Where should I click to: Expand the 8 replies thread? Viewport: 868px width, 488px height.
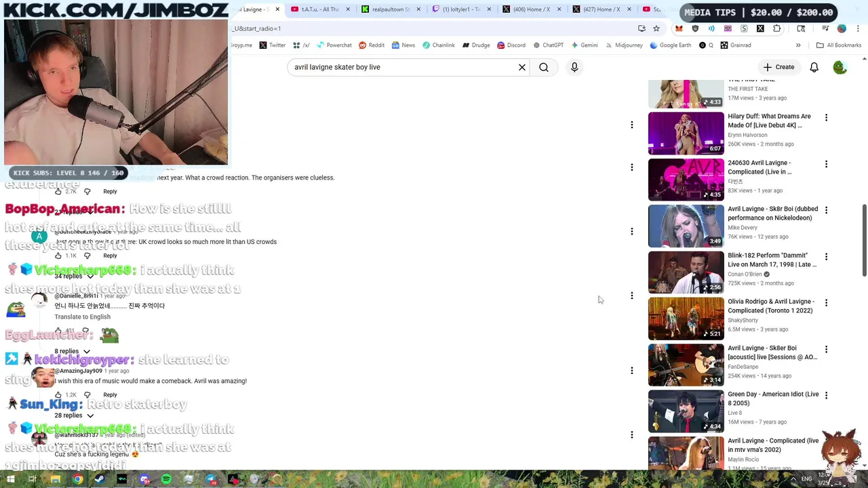pyautogui.click(x=72, y=351)
